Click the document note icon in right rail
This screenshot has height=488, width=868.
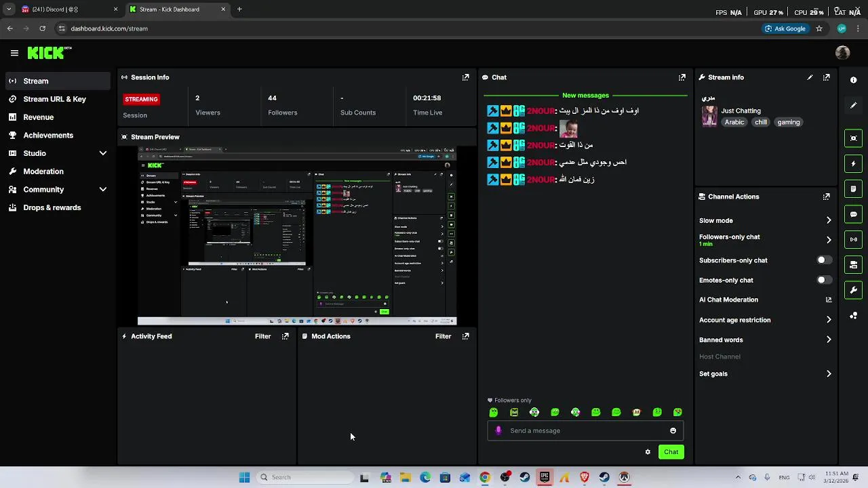(854, 188)
